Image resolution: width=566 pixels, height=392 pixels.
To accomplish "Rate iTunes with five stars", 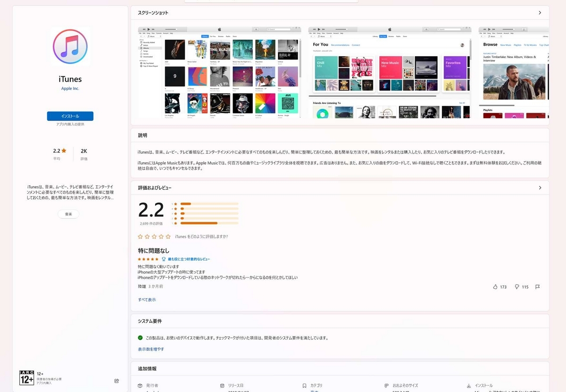I will [x=168, y=237].
